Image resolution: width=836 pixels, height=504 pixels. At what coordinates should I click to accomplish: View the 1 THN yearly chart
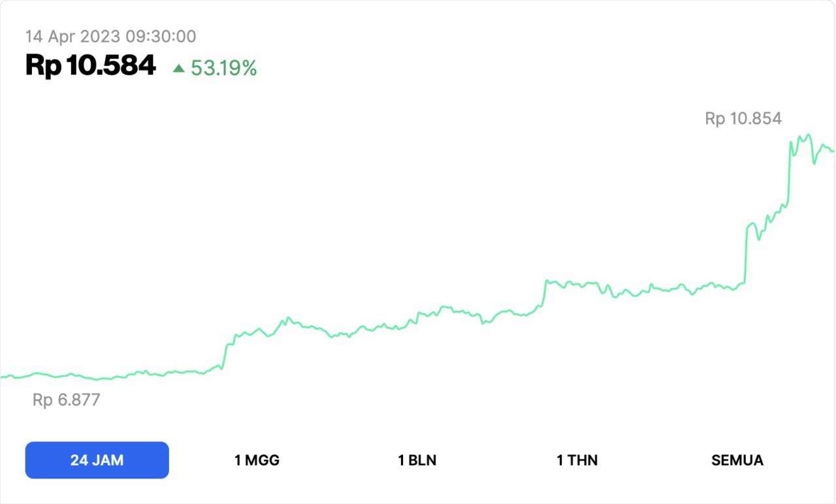577,460
